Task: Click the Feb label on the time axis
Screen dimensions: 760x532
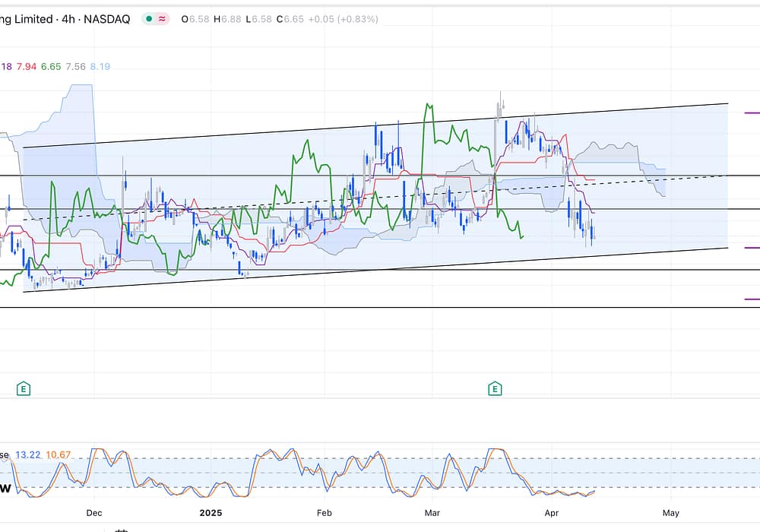Action: 325,513
